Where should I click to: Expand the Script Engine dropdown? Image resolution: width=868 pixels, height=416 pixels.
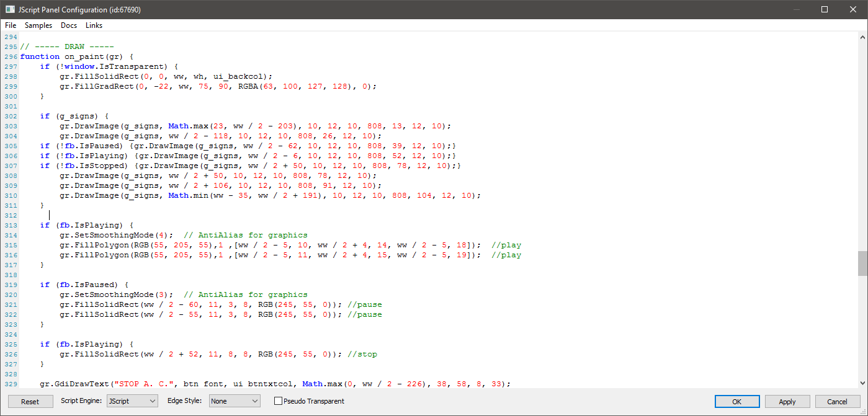tap(132, 401)
